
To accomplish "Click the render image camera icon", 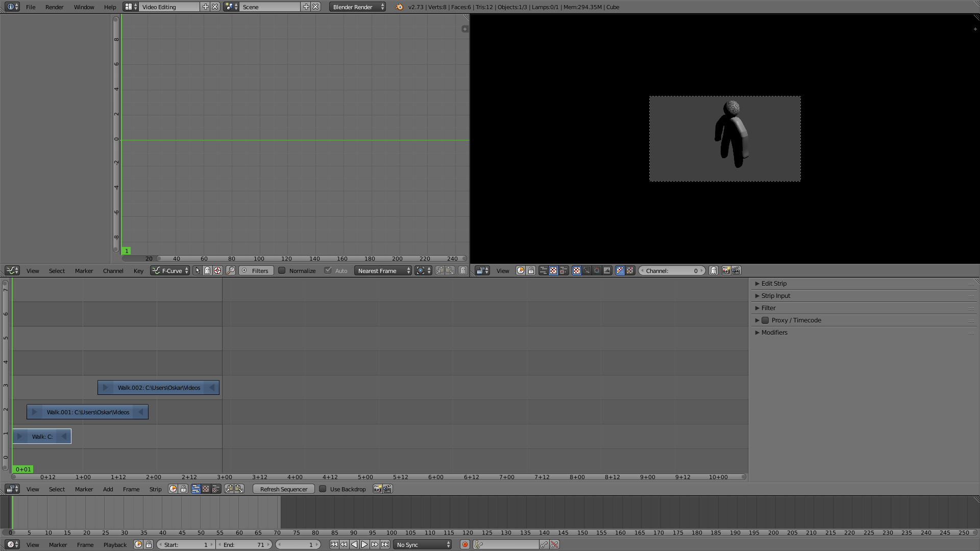I will click(726, 271).
